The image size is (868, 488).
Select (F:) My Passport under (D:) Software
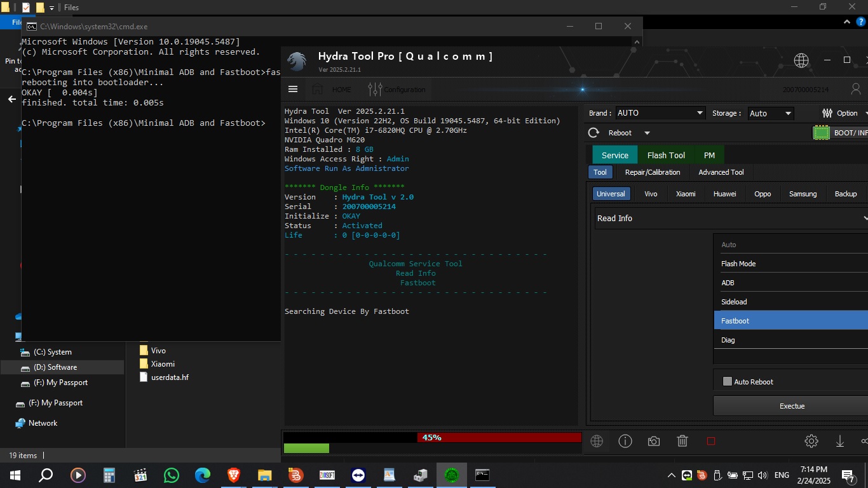click(61, 383)
